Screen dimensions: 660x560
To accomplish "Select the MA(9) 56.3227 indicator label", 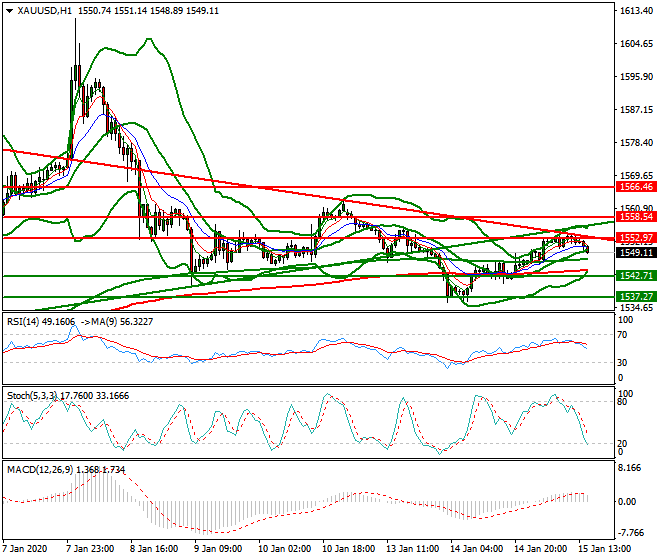I will point(121,322).
